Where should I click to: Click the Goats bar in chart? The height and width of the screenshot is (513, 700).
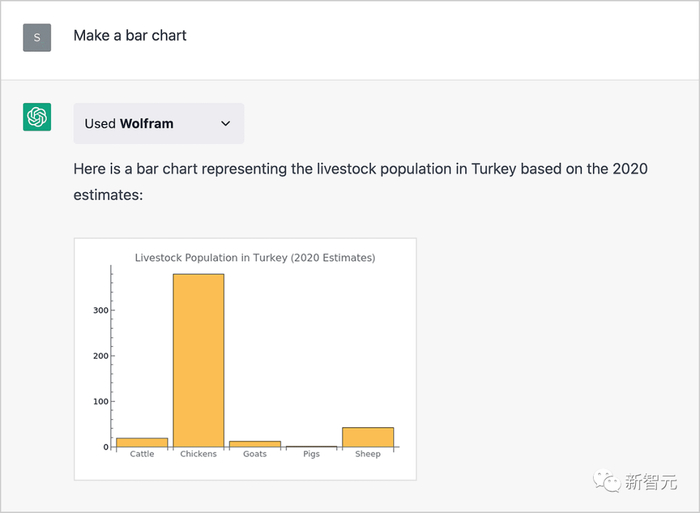coord(255,444)
